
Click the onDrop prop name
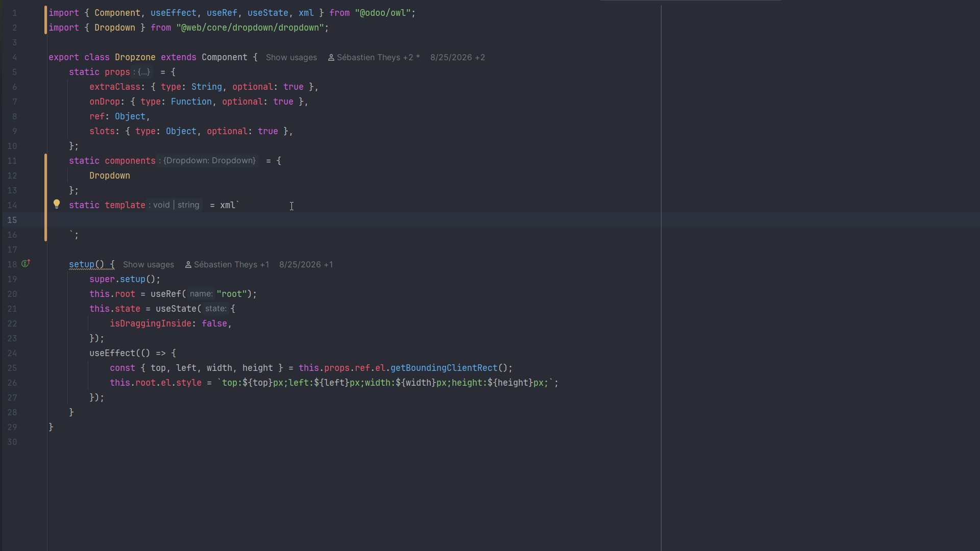pos(105,102)
